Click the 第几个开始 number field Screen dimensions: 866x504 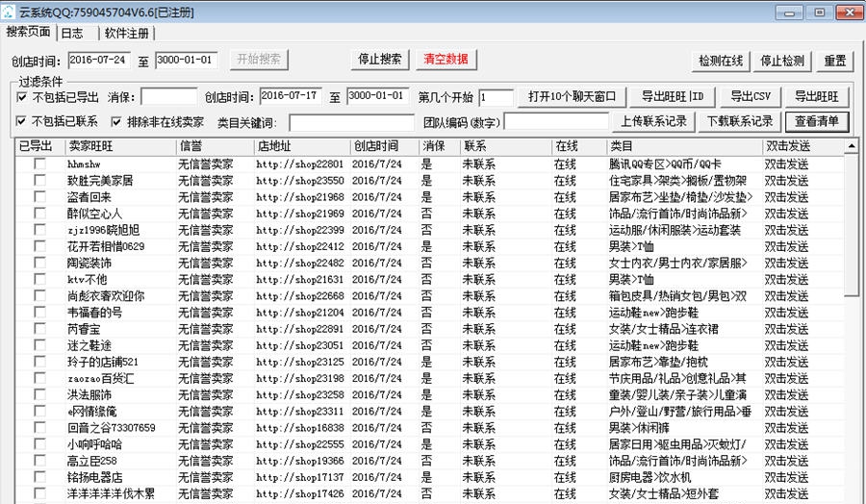click(496, 98)
